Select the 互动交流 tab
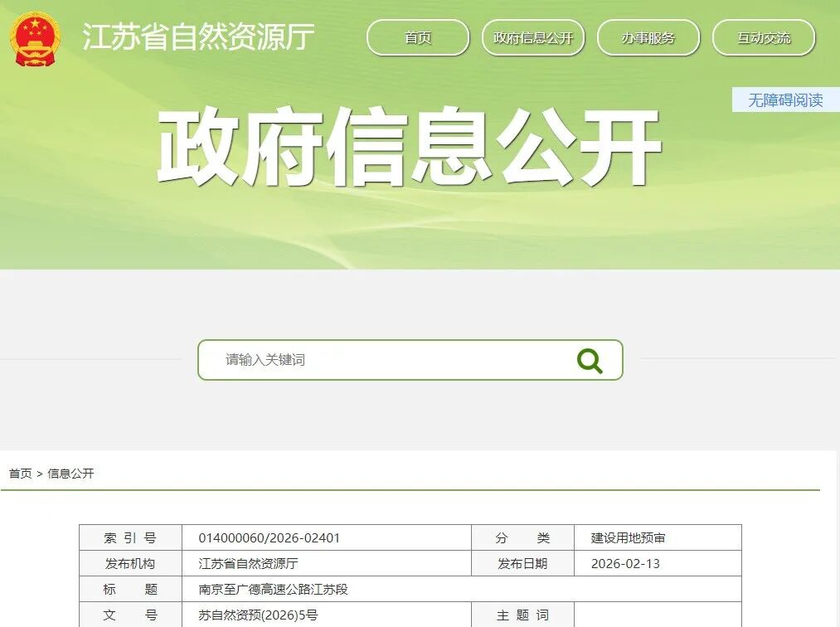The height and width of the screenshot is (627, 840). coord(764,37)
